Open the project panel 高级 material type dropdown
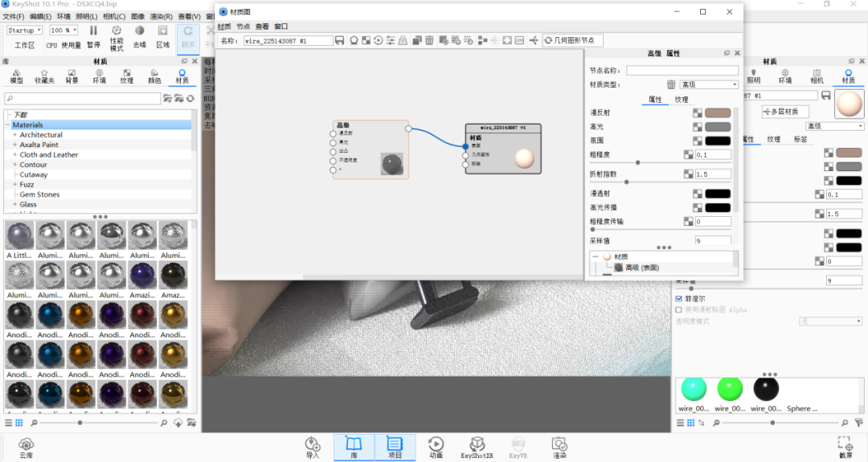The height and width of the screenshot is (462, 868). (835, 126)
